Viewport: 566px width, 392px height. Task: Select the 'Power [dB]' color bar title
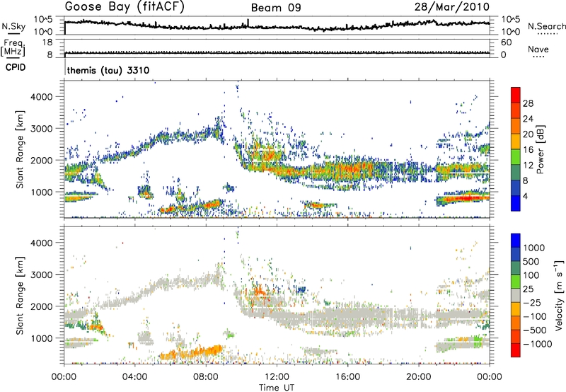coord(540,149)
